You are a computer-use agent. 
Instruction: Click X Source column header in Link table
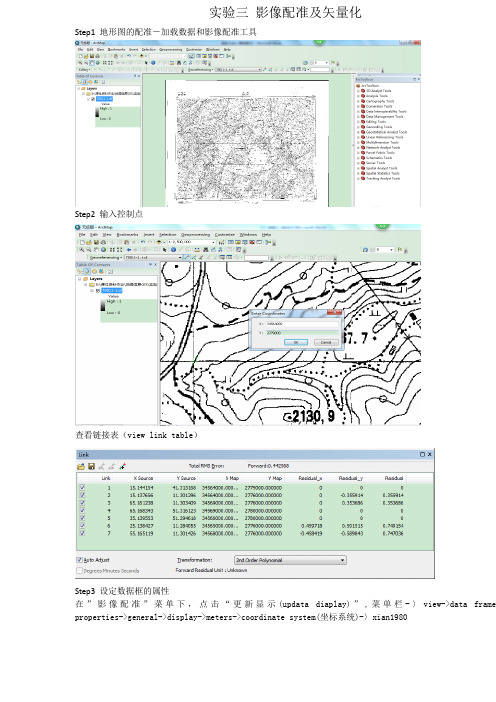[143, 478]
